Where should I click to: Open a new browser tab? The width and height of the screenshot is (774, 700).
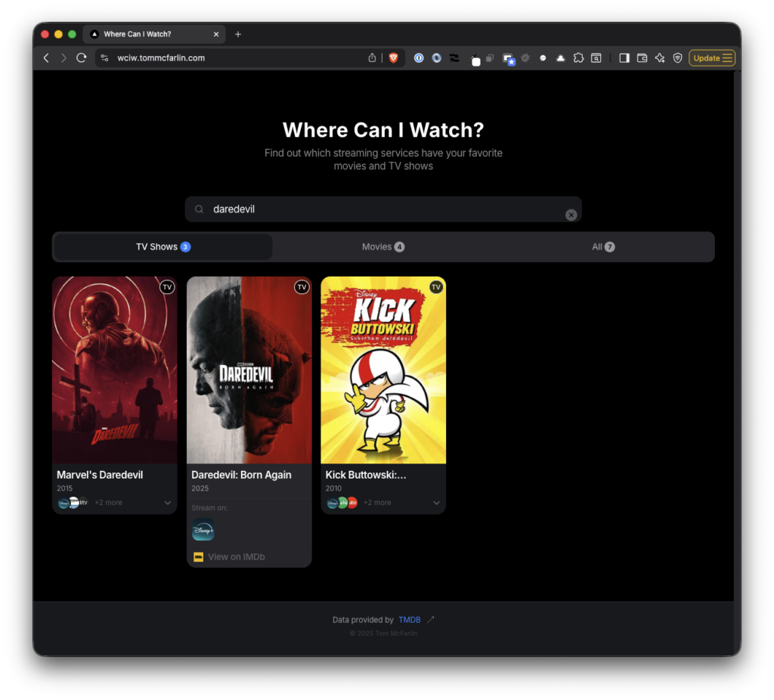tap(238, 34)
